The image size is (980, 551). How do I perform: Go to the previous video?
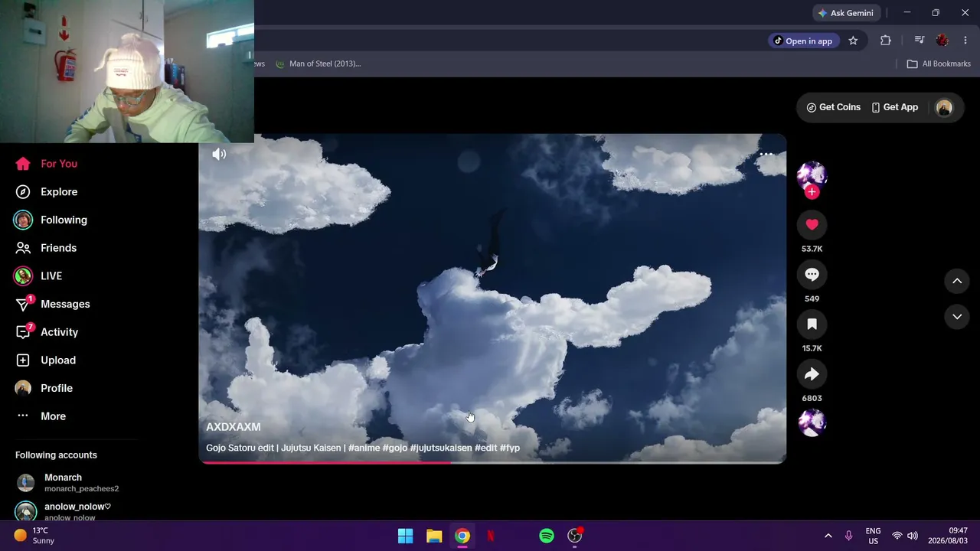click(x=957, y=281)
